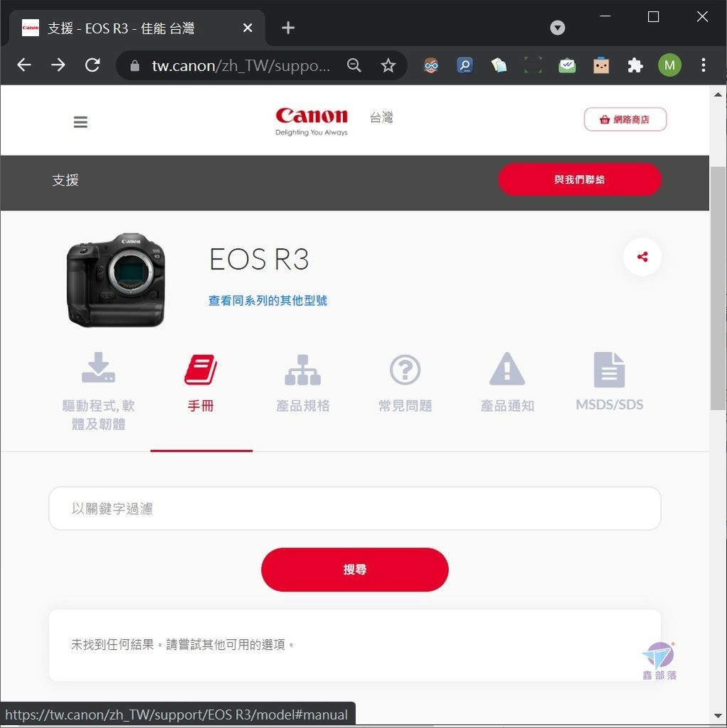Open the 網路商店 online store button

625,119
